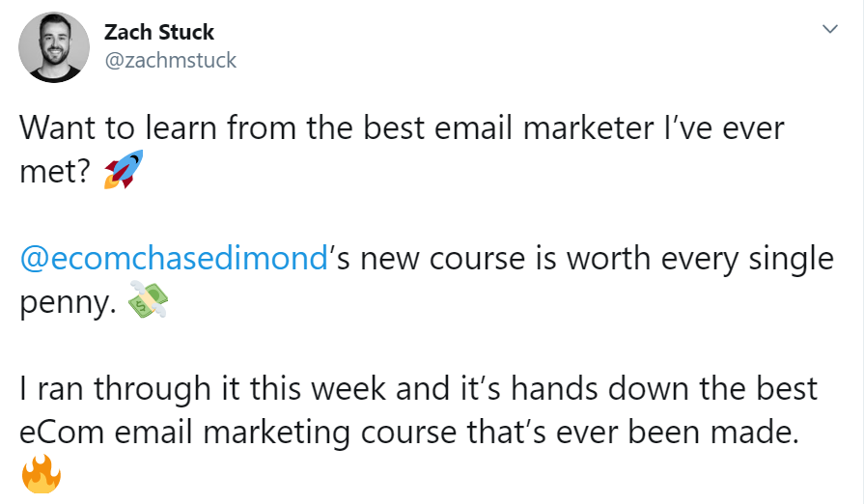Click the @zachmstuck handle
The image size is (864, 504).
pyautogui.click(x=170, y=60)
